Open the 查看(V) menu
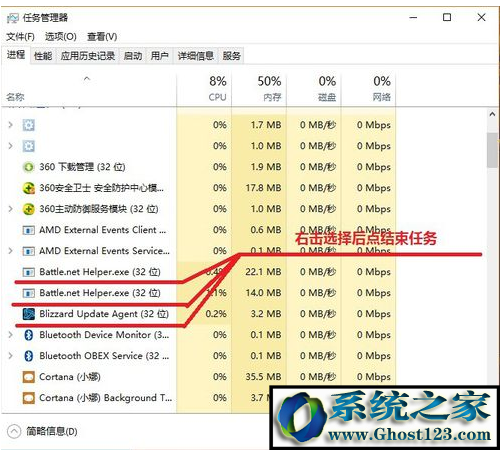Screen dimensions: 500x450 pos(102,37)
